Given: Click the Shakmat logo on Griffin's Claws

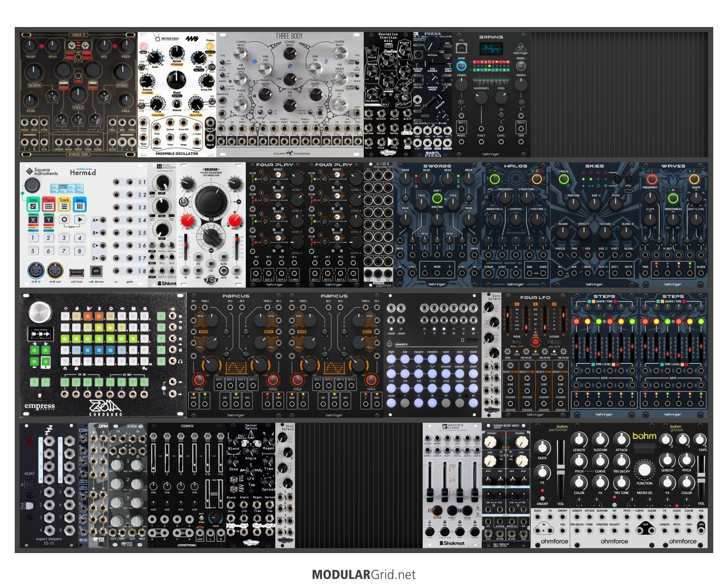Looking at the screenshot, I should pos(452,543).
